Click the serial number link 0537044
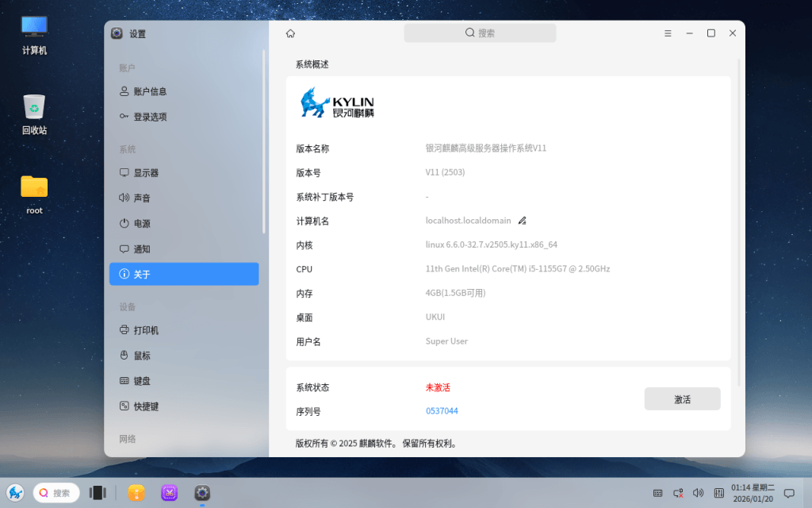The height and width of the screenshot is (508, 812). pos(442,411)
